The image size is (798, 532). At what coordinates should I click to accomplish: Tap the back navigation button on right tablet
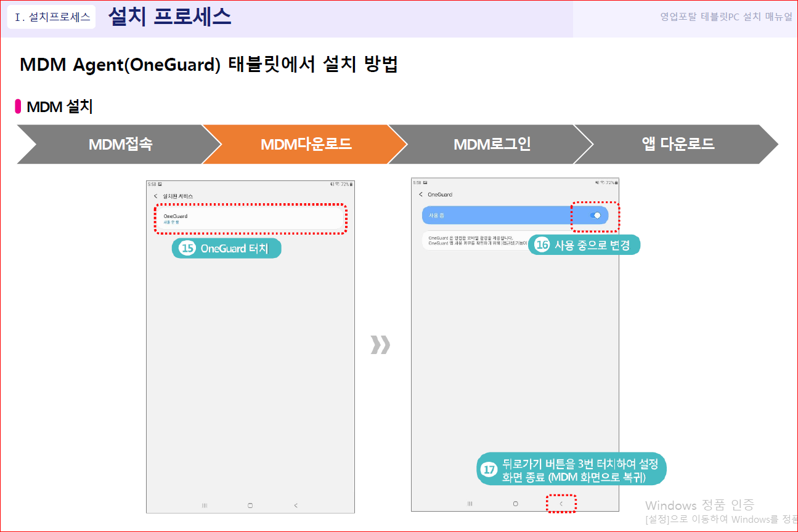pyautogui.click(x=561, y=504)
